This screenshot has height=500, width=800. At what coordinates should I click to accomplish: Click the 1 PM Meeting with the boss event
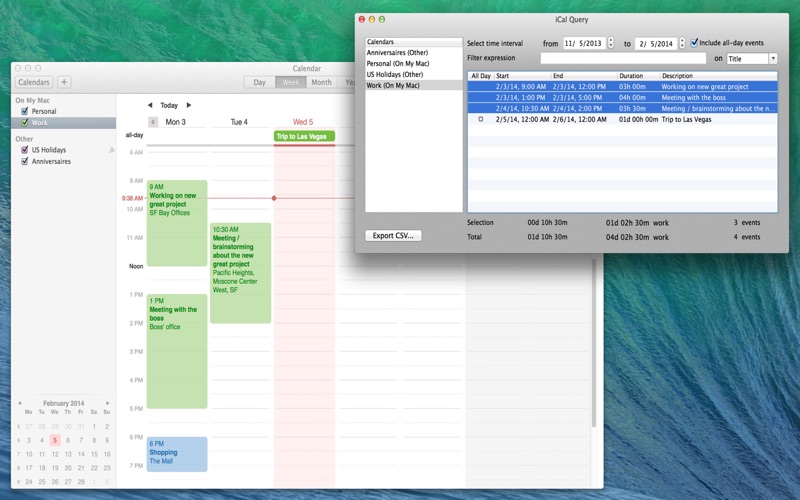coord(177,351)
